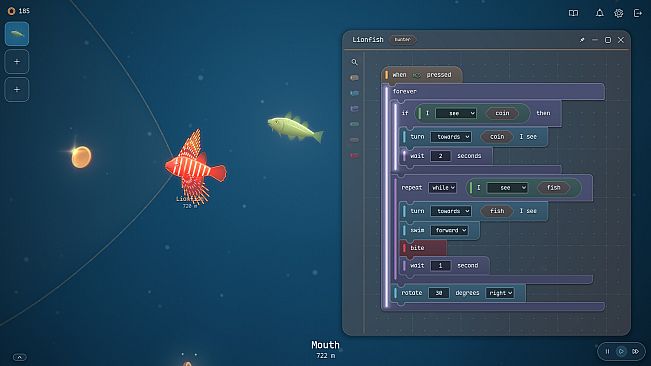Open the 'see' dropdown in the if condition
Viewport: 651px width, 366px height.
[455, 113]
